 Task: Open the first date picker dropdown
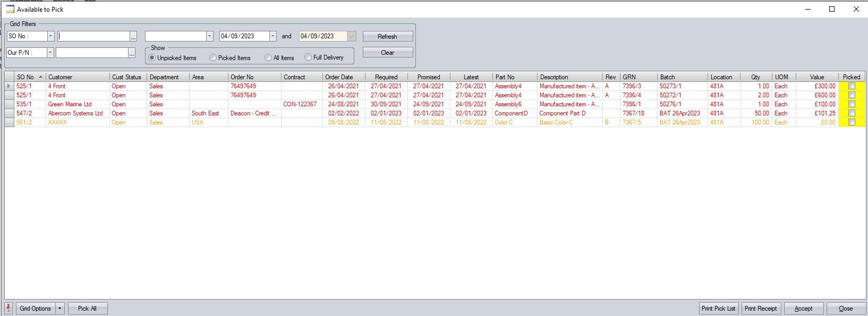click(x=273, y=36)
